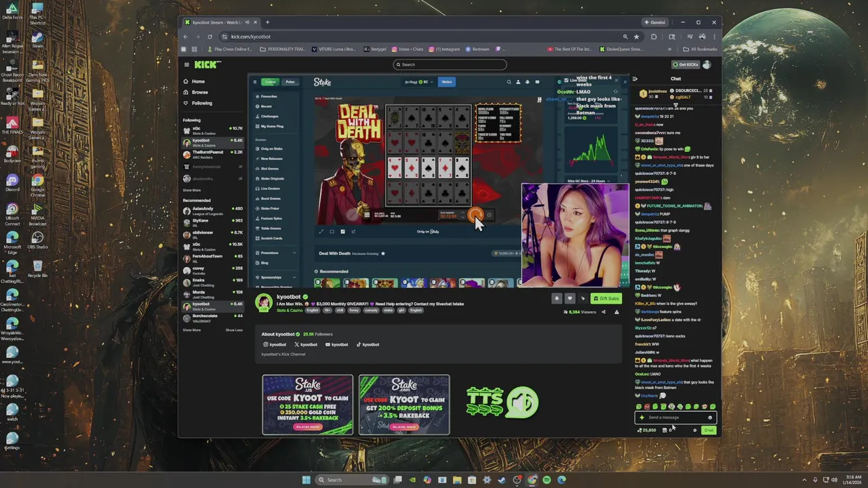Image resolution: width=868 pixels, height=488 pixels.
Task: Open the PERSONALITY TRAI... bookmark folder
Action: tap(283, 49)
